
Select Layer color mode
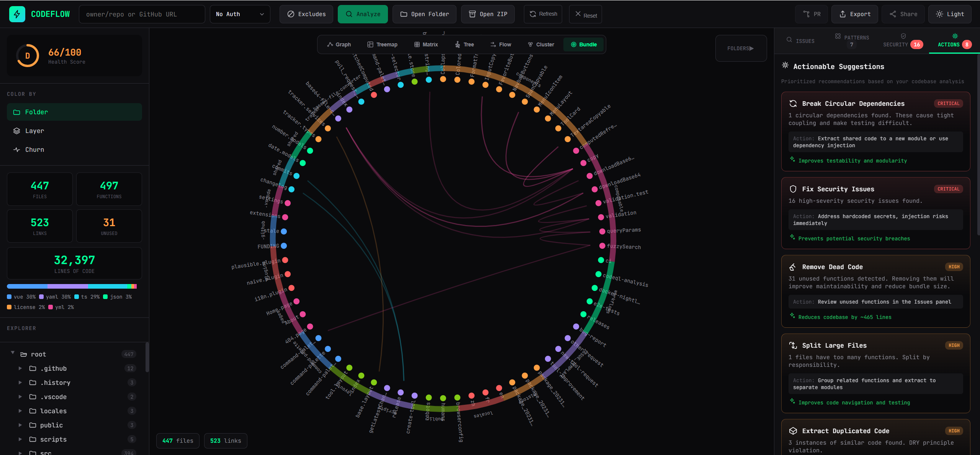click(74, 131)
